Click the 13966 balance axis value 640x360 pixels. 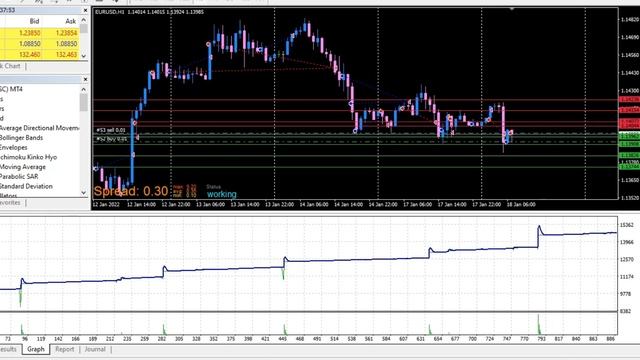coord(627,242)
